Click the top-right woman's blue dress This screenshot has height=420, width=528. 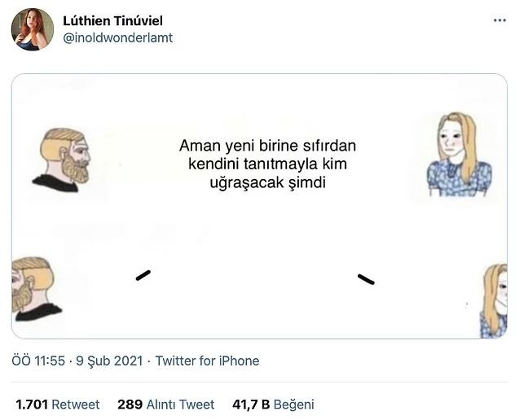pos(460,179)
